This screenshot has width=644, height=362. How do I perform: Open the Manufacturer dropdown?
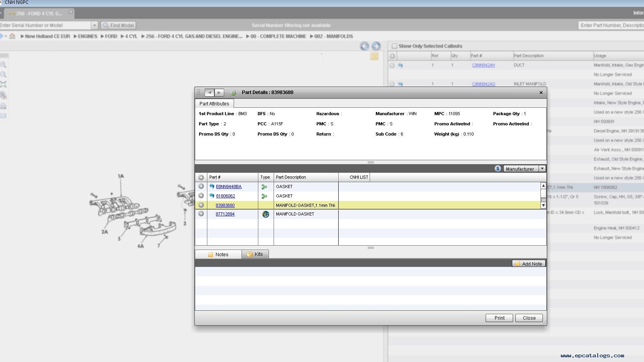(x=542, y=169)
